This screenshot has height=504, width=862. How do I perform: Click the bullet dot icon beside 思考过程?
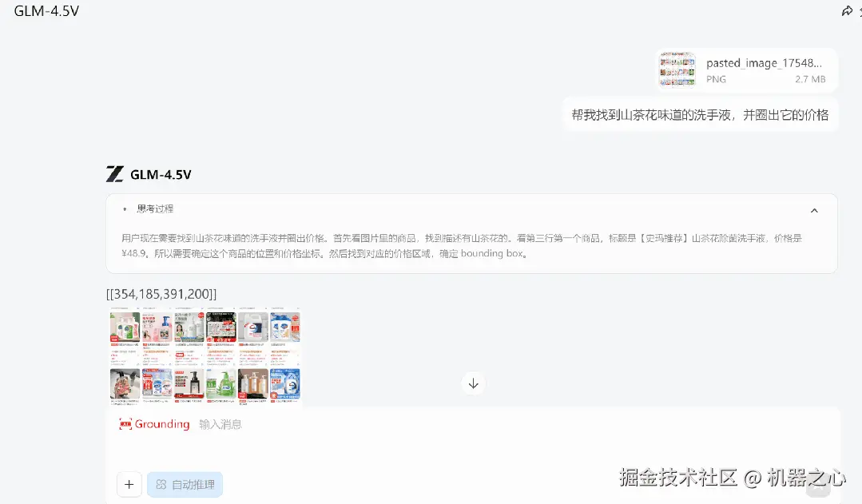(123, 208)
